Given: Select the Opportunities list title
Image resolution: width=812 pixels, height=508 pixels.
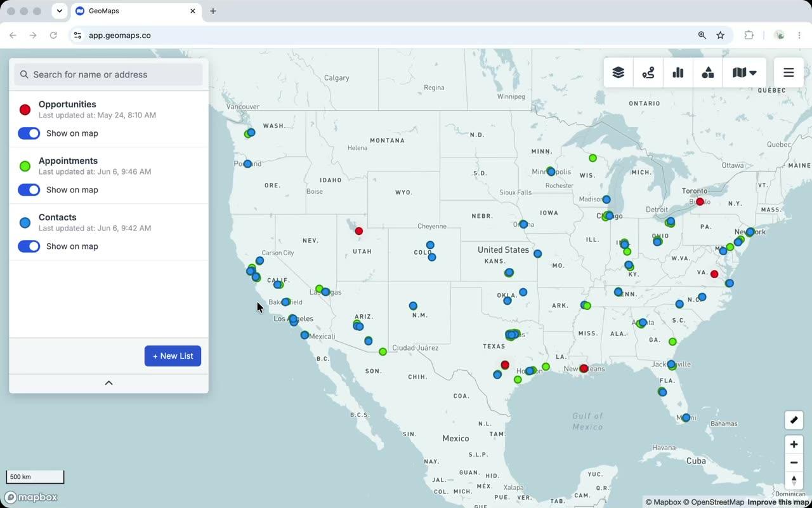Looking at the screenshot, I should [67, 104].
